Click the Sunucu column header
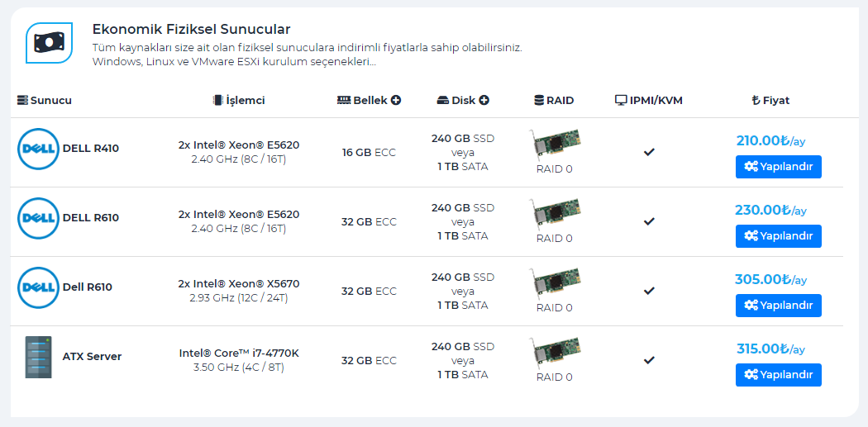This screenshot has width=868, height=427. pyautogui.click(x=45, y=101)
